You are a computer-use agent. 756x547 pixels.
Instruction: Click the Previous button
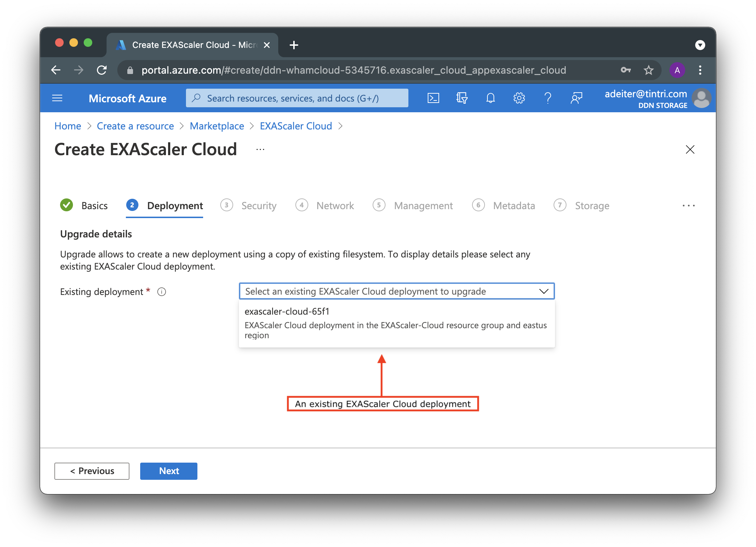[x=92, y=471]
